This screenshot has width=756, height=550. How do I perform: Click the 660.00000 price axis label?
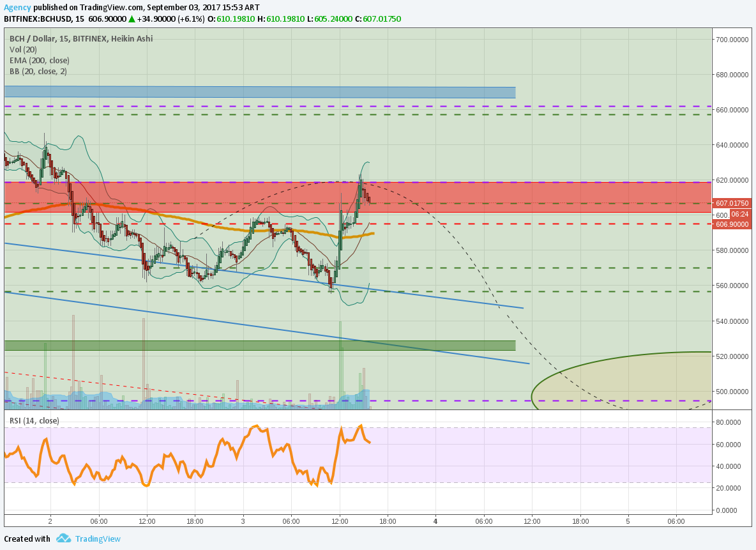coord(732,110)
